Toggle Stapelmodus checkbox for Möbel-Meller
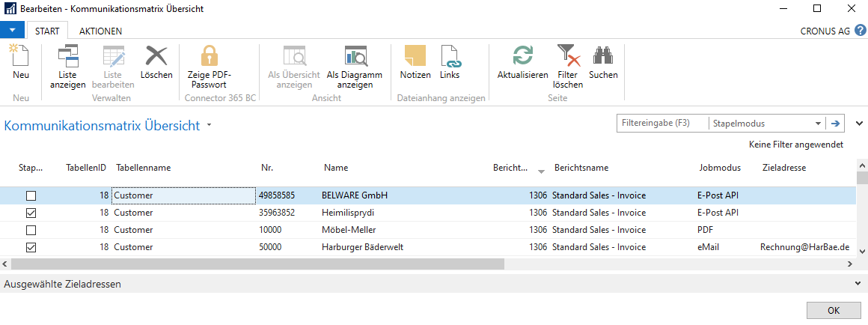Viewport: 868px width, 325px height. tap(31, 230)
